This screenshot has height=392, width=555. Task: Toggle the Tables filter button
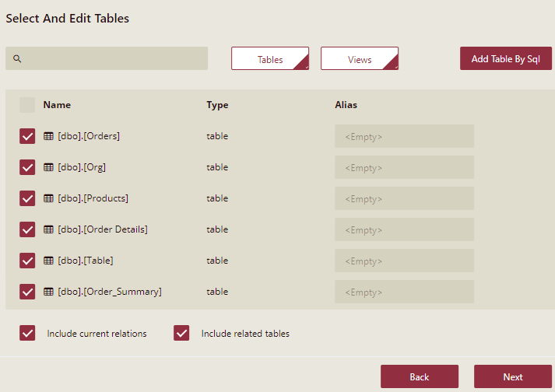(270, 58)
